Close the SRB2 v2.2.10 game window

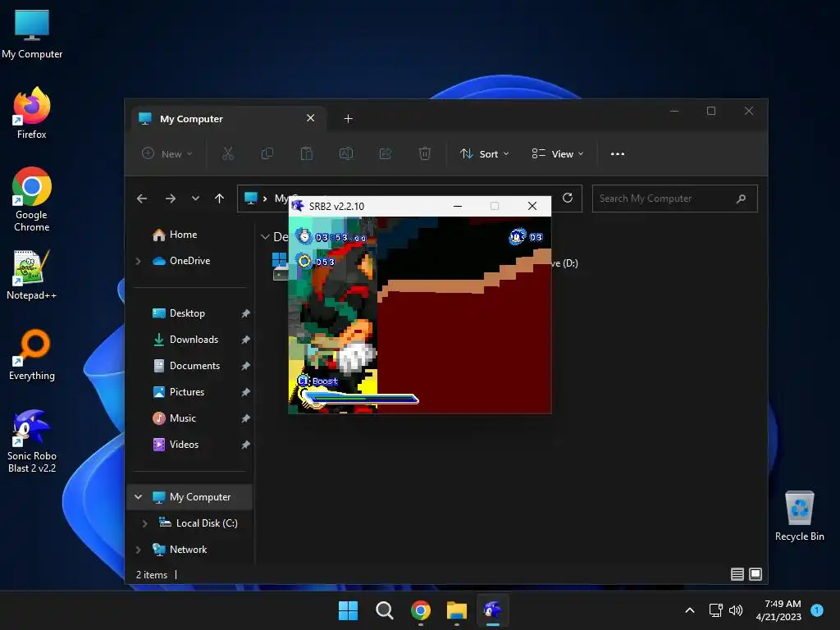[532, 206]
